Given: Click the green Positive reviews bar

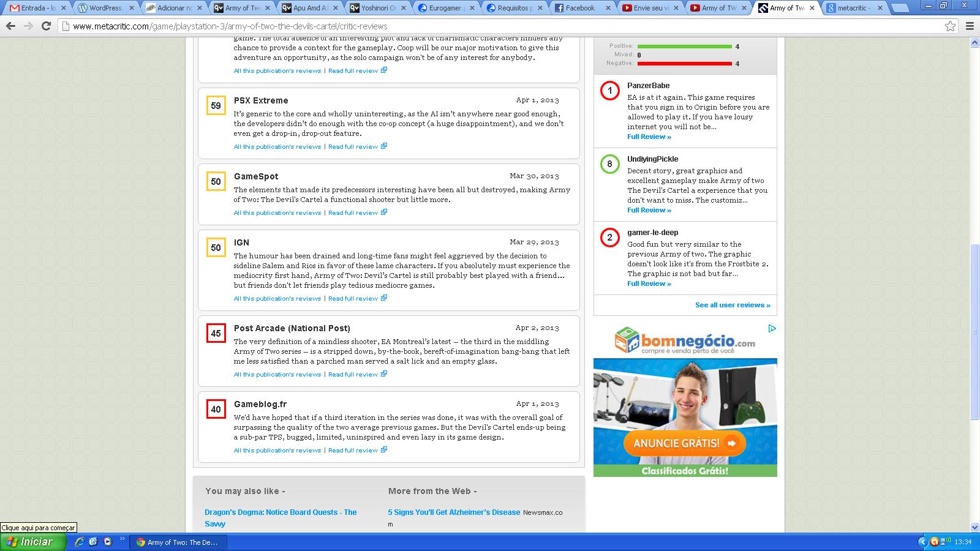Looking at the screenshot, I should [x=684, y=47].
